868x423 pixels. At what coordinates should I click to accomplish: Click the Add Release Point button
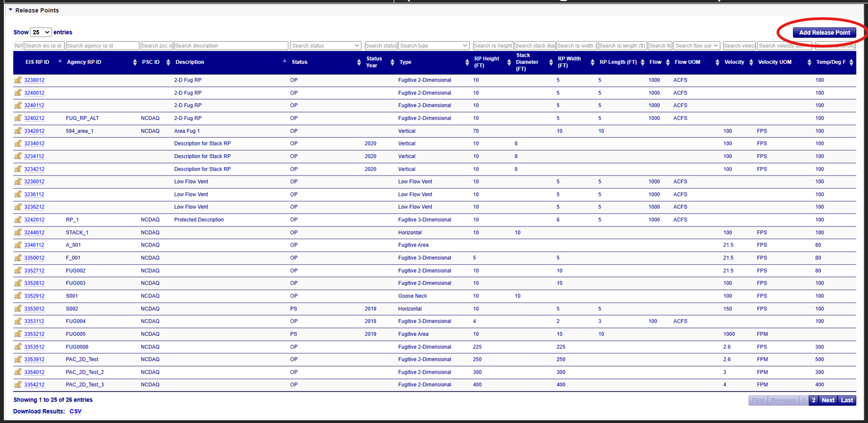click(824, 33)
